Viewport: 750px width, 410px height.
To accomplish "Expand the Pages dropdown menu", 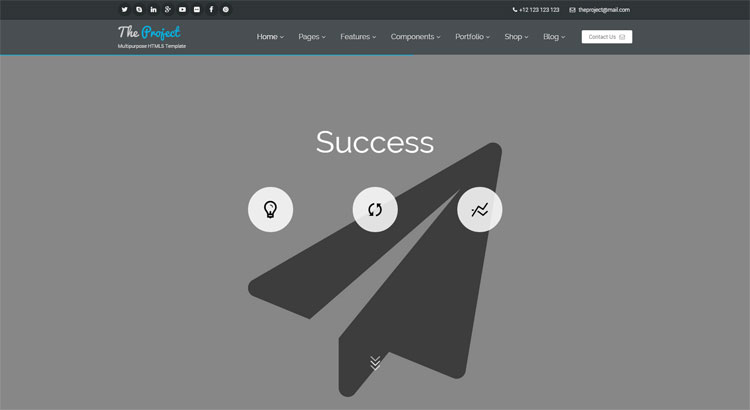I will tap(312, 37).
